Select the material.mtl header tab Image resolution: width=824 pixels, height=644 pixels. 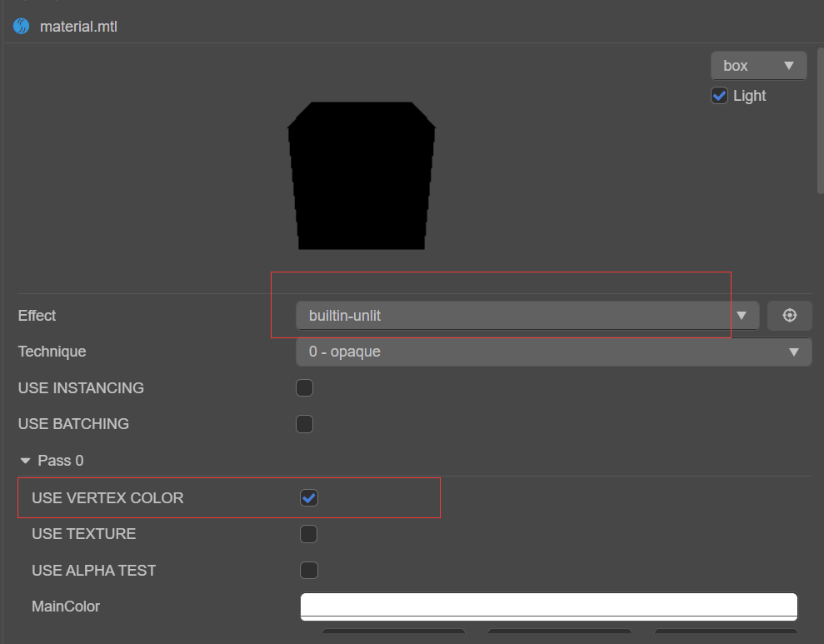coord(79,26)
